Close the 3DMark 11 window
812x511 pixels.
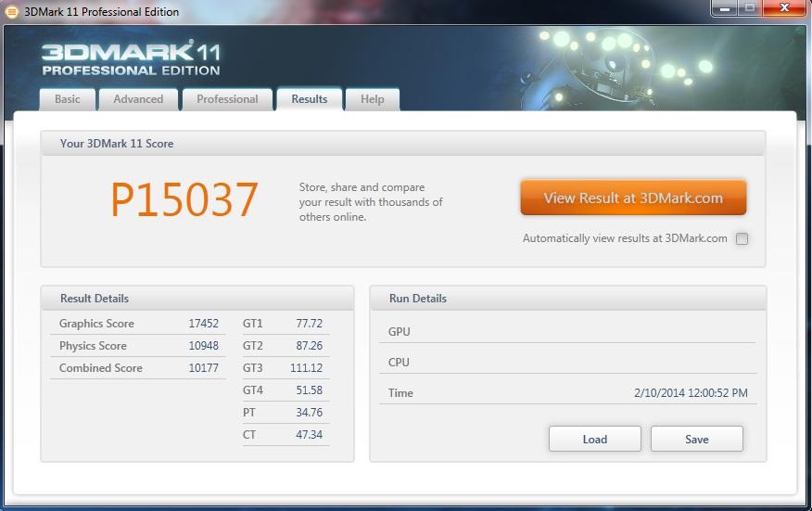pos(784,7)
